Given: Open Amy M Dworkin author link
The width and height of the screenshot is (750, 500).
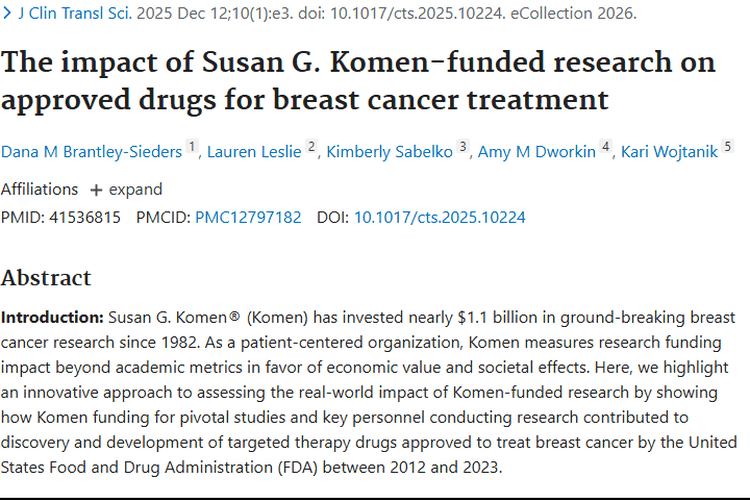Looking at the screenshot, I should pos(536,152).
